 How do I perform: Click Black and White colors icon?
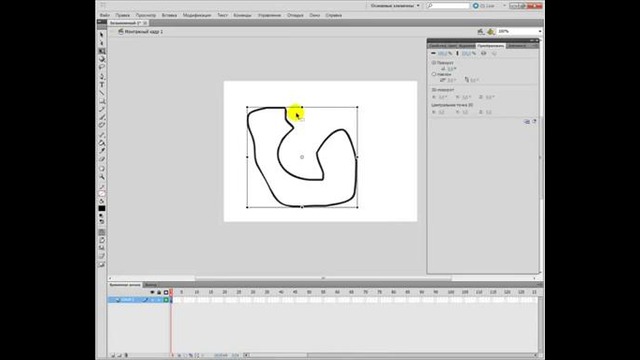(102, 216)
